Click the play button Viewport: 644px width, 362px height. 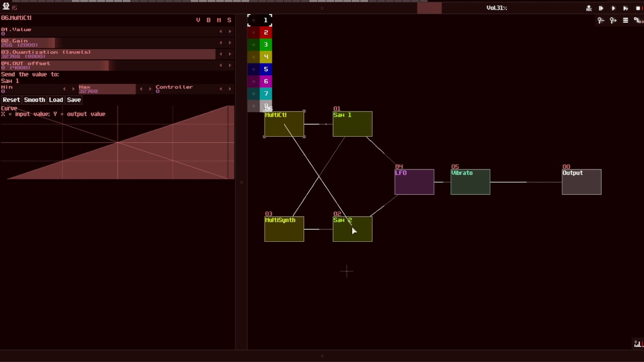(613, 8)
